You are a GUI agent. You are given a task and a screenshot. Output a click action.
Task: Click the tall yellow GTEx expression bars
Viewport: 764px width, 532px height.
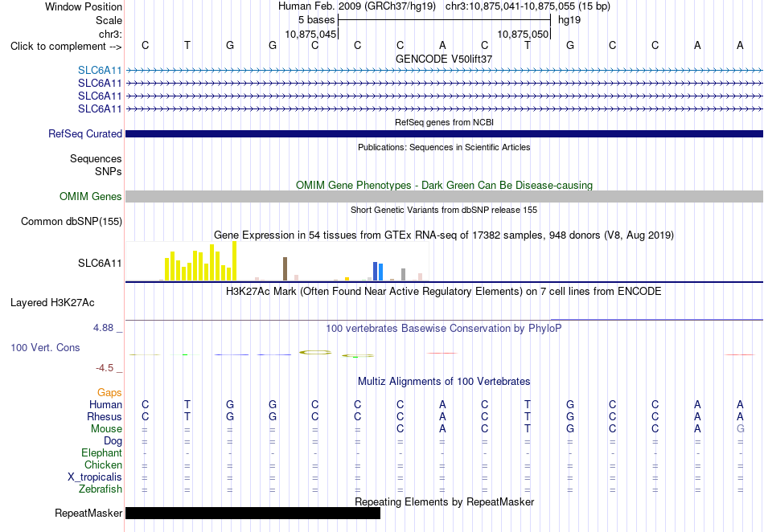click(x=201, y=261)
